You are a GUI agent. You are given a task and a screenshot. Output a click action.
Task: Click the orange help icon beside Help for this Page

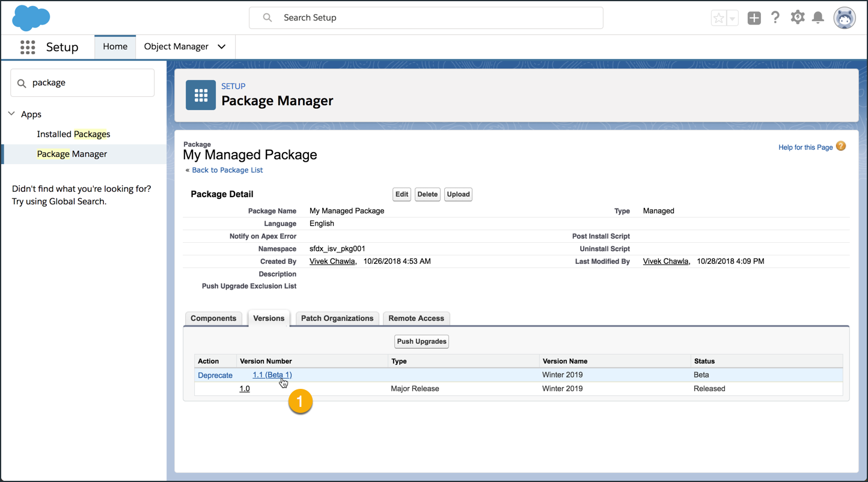(x=841, y=146)
